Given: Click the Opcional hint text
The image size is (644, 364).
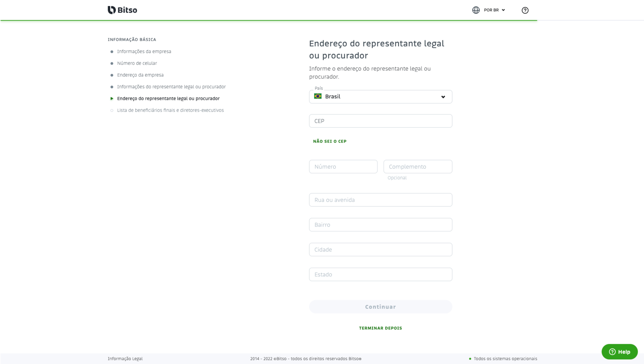Looking at the screenshot, I should pos(397,178).
